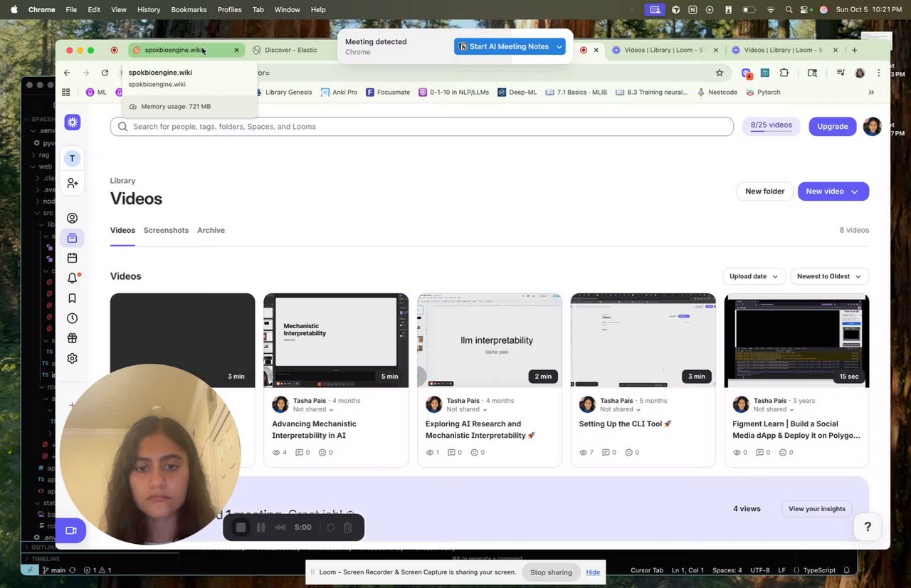
Task: Open the Mechanistic Interpretability video thumbnail
Action: (336, 340)
